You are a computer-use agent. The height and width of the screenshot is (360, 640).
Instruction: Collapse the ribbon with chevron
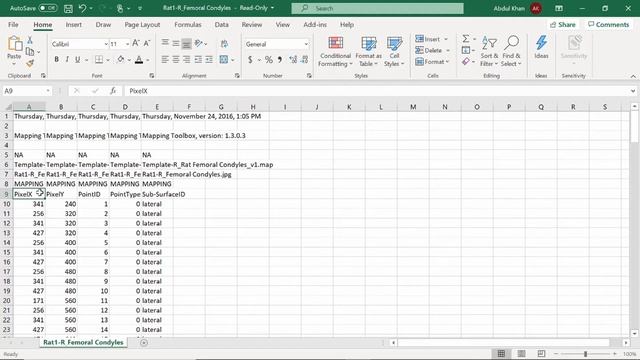[x=633, y=76]
